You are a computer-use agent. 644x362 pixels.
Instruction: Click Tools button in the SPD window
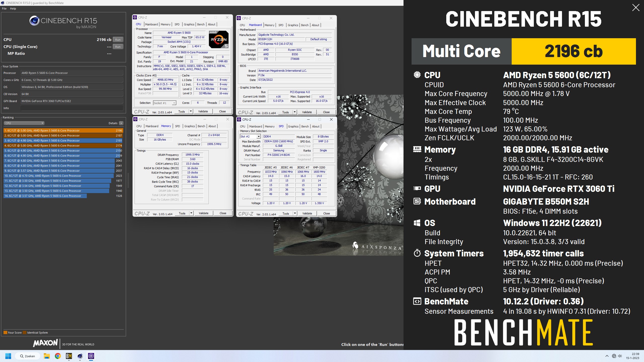(286, 213)
